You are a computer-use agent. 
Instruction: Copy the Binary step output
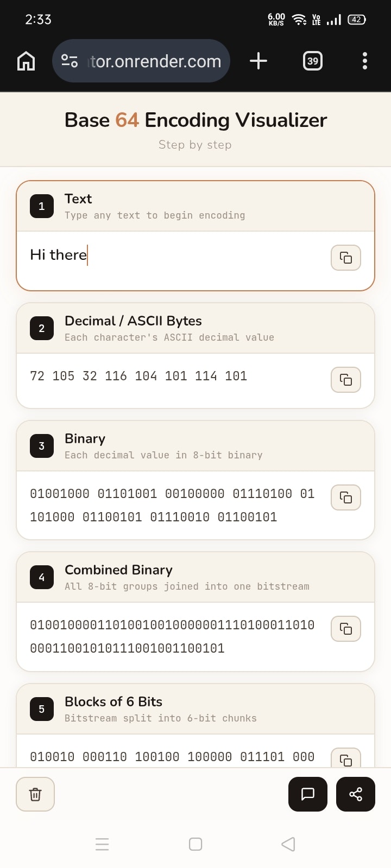[x=346, y=497]
